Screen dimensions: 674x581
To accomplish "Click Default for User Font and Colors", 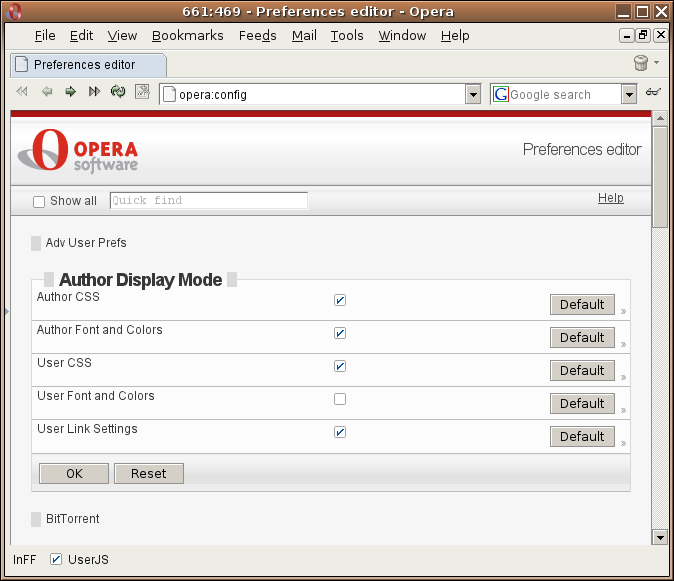I will (x=582, y=404).
